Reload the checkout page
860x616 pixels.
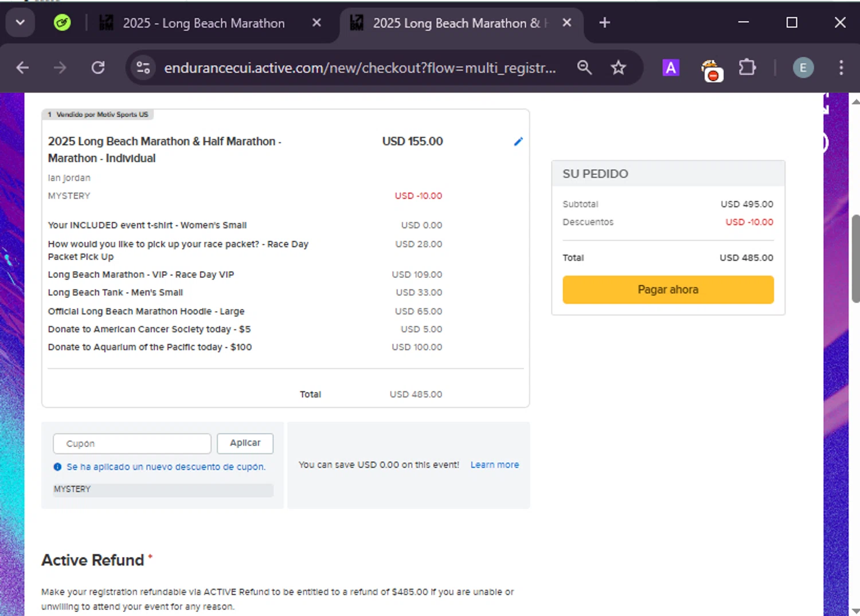98,68
